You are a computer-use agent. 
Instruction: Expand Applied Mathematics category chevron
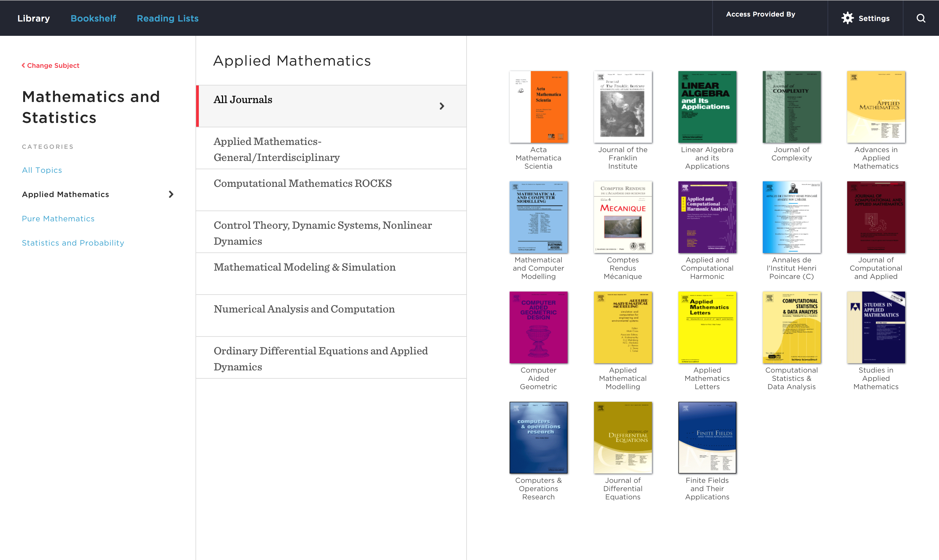pyautogui.click(x=171, y=194)
